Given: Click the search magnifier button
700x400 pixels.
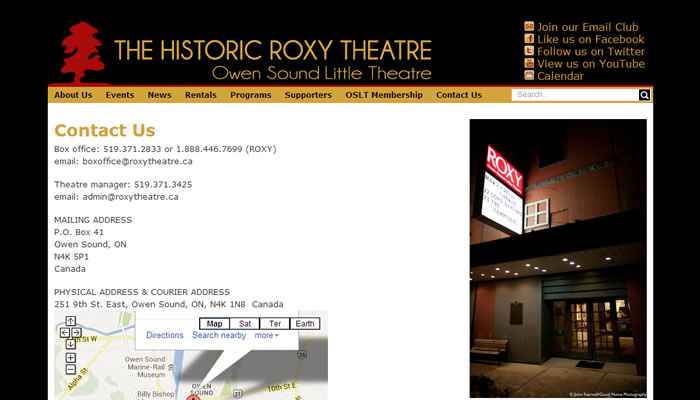Looking at the screenshot, I should [x=644, y=95].
